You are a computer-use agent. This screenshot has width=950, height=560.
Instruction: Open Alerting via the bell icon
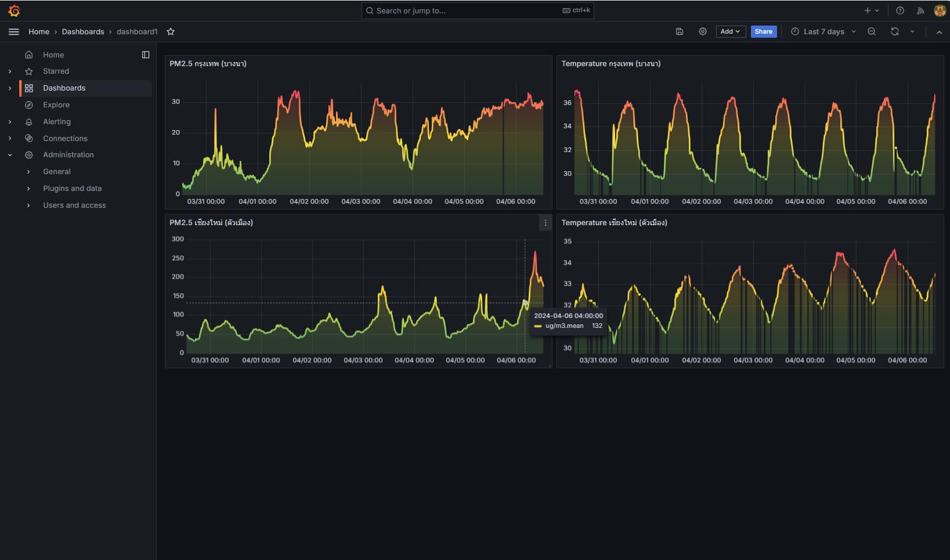tap(57, 121)
